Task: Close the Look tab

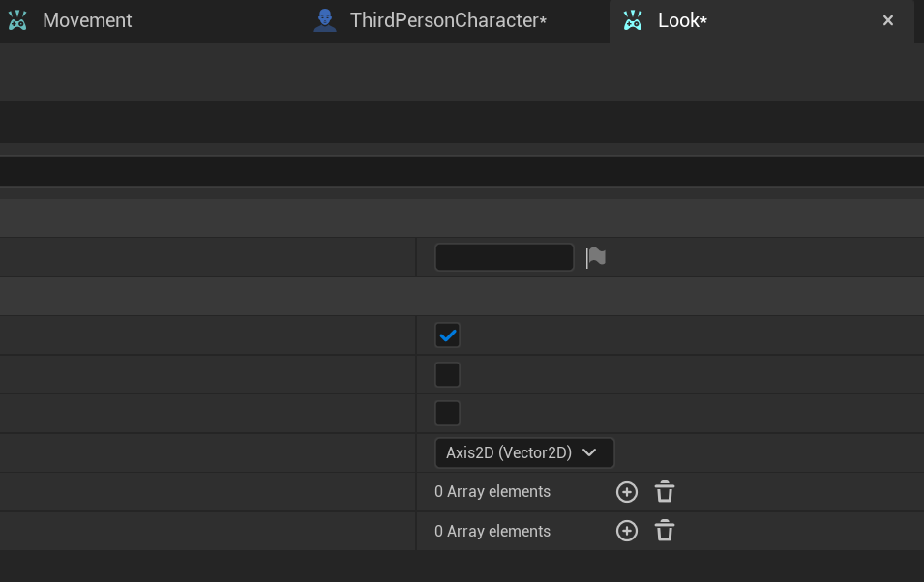Action: point(888,20)
